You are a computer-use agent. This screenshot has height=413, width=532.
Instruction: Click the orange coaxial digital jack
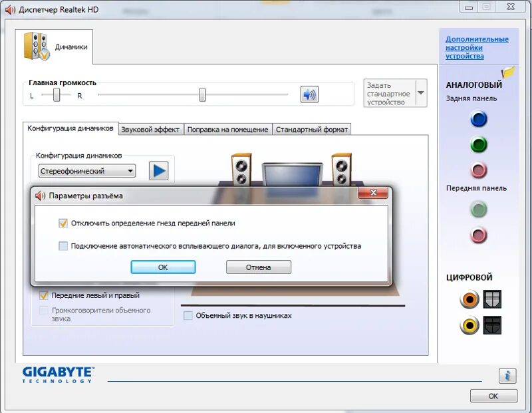click(x=469, y=299)
